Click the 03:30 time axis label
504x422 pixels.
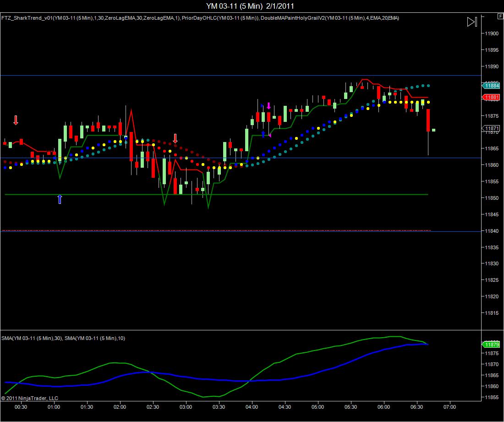tap(219, 407)
